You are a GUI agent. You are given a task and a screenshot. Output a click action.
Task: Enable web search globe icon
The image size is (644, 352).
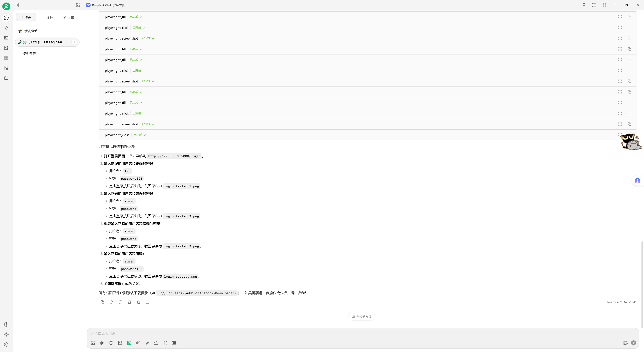[x=111, y=343]
